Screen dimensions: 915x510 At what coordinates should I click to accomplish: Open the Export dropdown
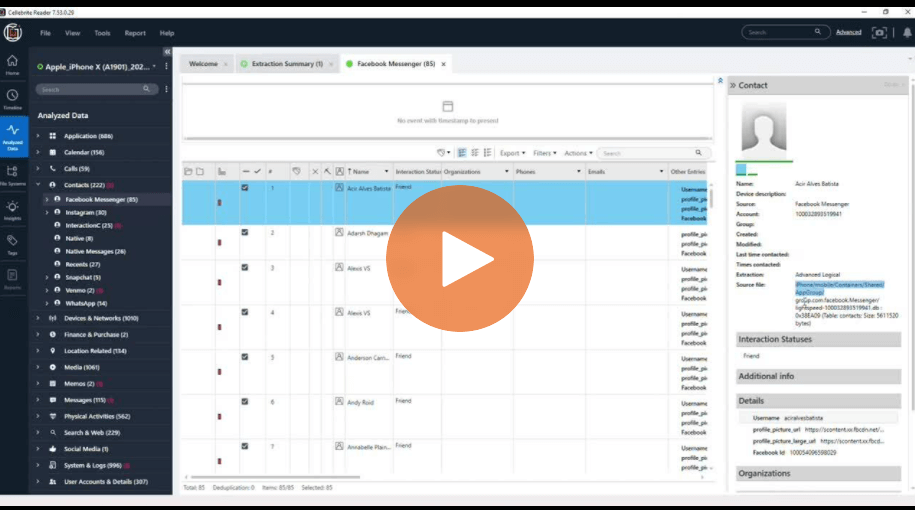[x=512, y=153]
